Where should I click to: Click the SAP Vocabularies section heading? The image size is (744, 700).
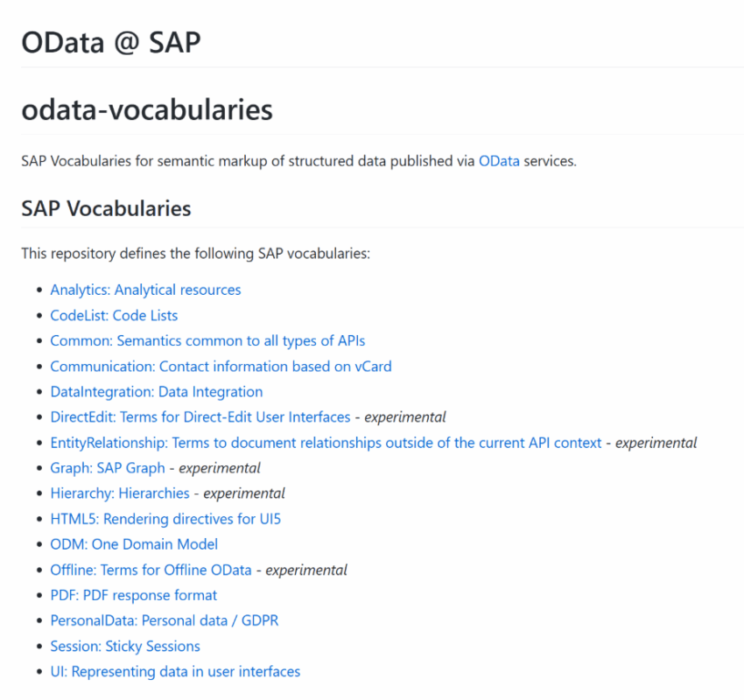pos(106,208)
